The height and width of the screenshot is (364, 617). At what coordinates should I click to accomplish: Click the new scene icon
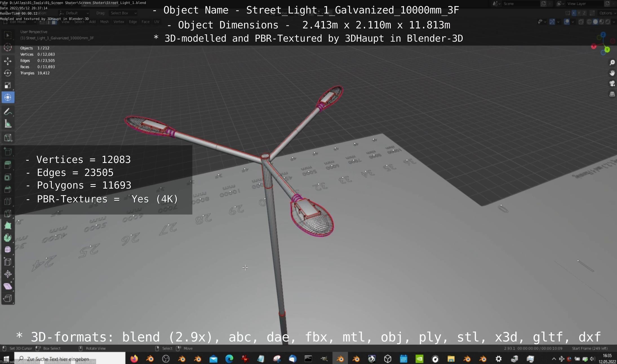pos(543,4)
